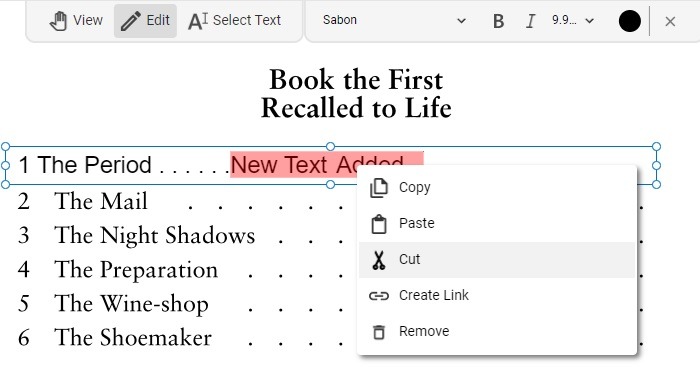Viewport: 700px width, 375px height.
Task: Select Cut in the context menu
Action: [x=497, y=259]
